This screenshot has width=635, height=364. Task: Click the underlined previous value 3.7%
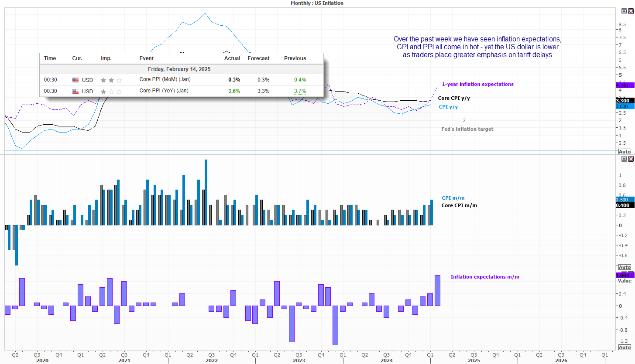point(300,91)
